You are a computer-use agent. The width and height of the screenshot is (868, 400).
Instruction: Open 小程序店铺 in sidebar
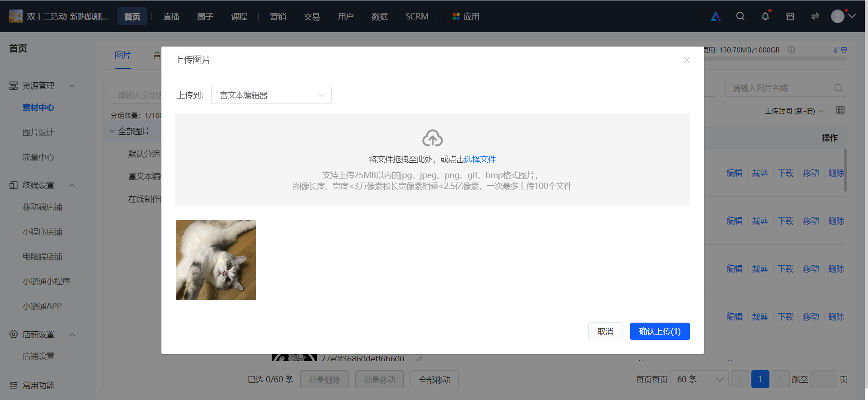coord(42,232)
